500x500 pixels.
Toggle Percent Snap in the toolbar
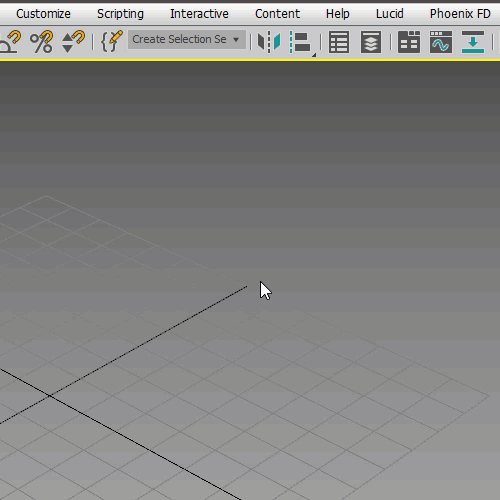pyautogui.click(x=41, y=42)
